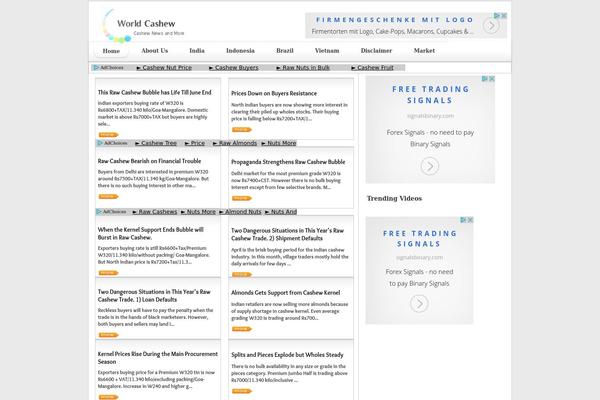The width and height of the screenshot is (600, 400).
Task: Click read more button under Kernel Support Ends article
Action: 108,273
